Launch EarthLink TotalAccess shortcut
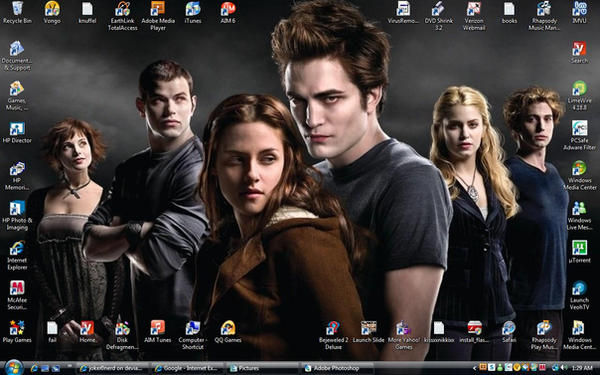The width and height of the screenshot is (600, 375). tap(122, 16)
